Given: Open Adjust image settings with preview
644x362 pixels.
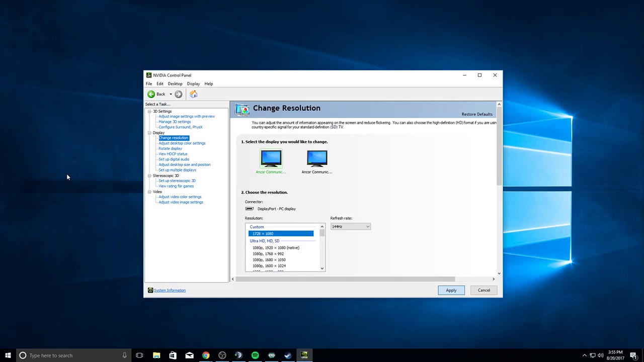Looking at the screenshot, I should [187, 117].
